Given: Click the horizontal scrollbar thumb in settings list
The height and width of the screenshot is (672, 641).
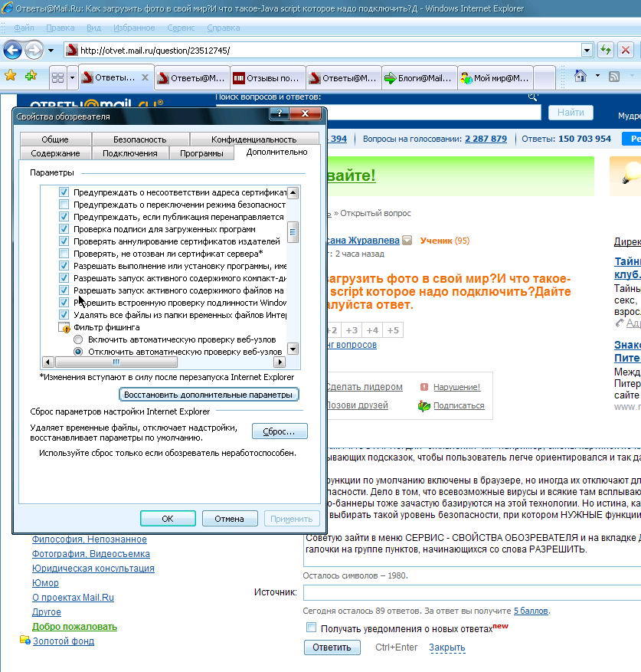Looking at the screenshot, I should [116, 362].
